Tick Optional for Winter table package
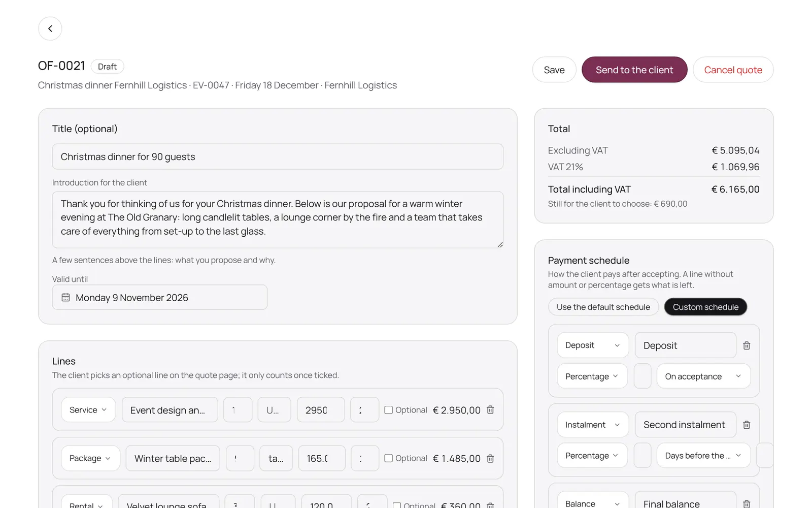812x508 pixels. pyautogui.click(x=389, y=458)
